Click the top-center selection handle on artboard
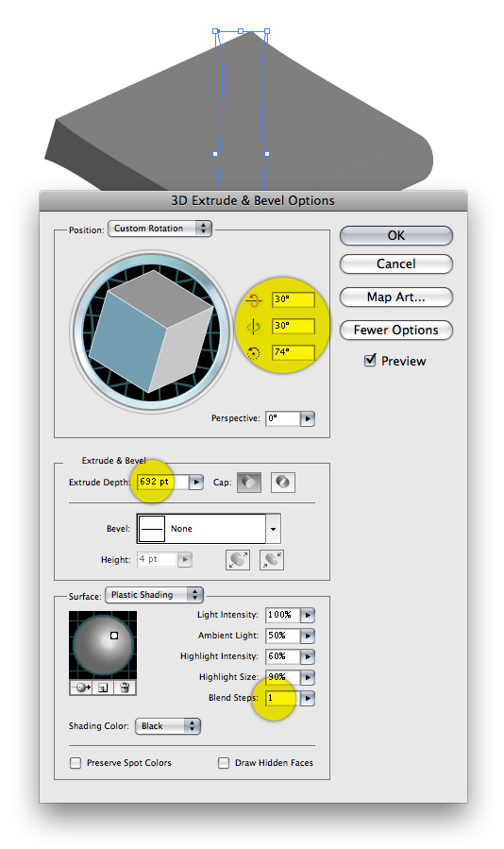 click(241, 31)
